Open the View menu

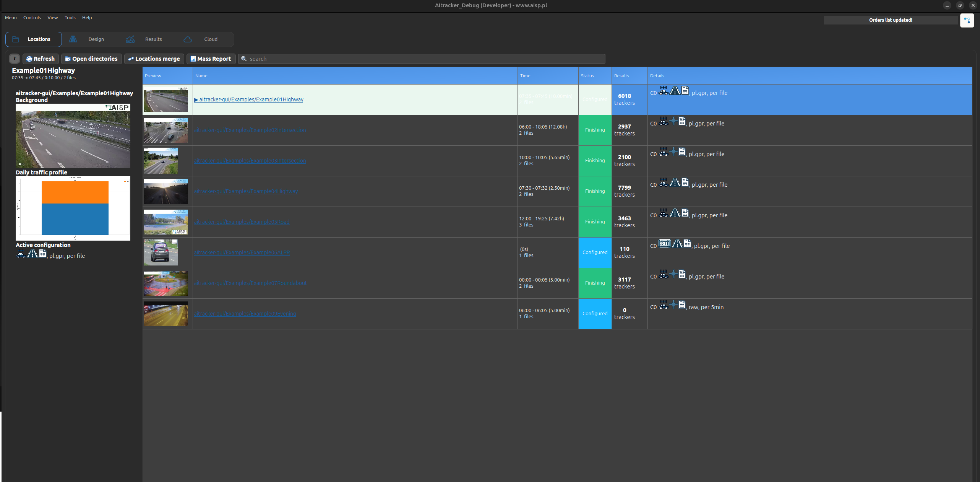click(x=52, y=18)
